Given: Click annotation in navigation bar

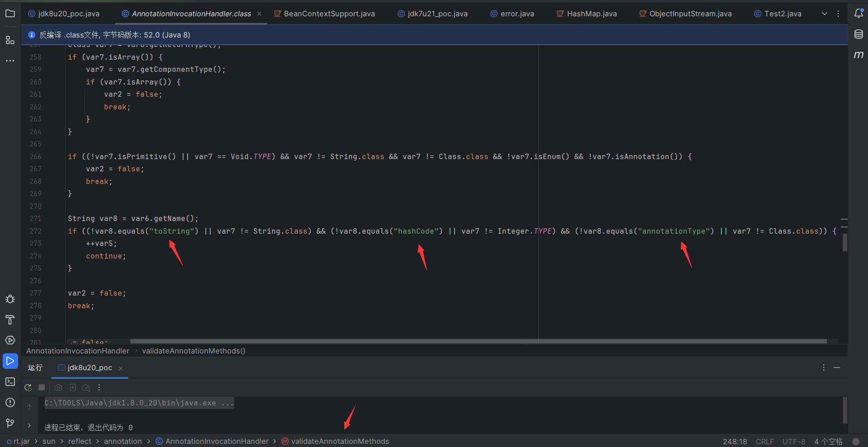Looking at the screenshot, I should click(x=123, y=441).
